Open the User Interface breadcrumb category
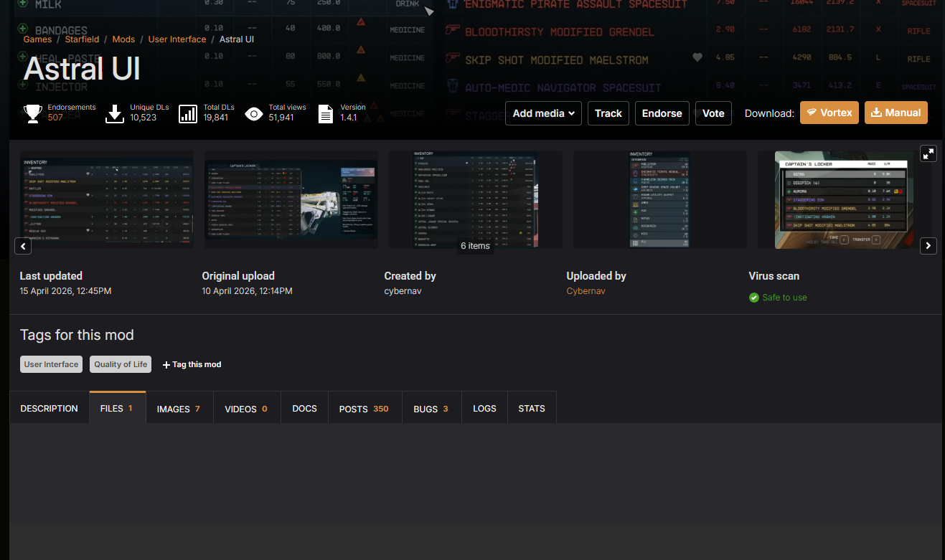This screenshot has width=945, height=560. [177, 39]
